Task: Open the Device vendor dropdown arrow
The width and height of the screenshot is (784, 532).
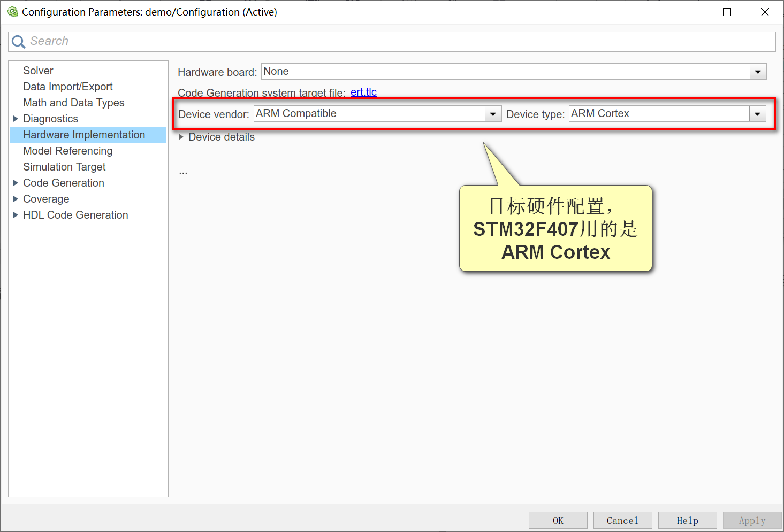Action: click(x=493, y=114)
